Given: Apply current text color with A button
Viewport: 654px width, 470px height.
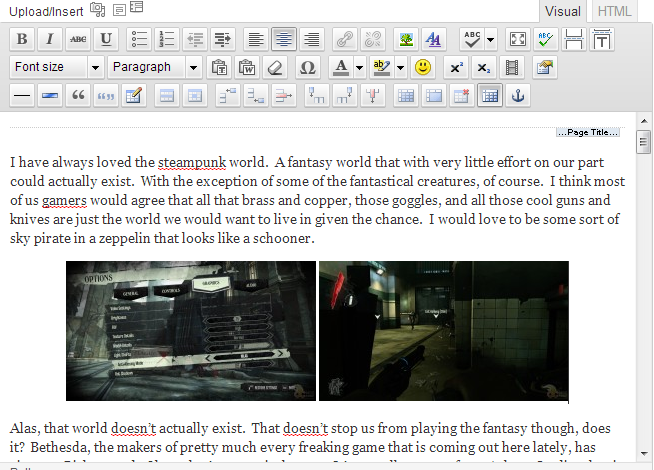Looking at the screenshot, I should click(341, 67).
